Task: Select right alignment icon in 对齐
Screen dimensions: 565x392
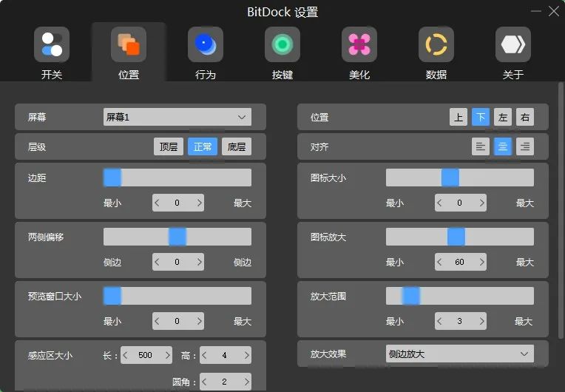Action: point(525,146)
